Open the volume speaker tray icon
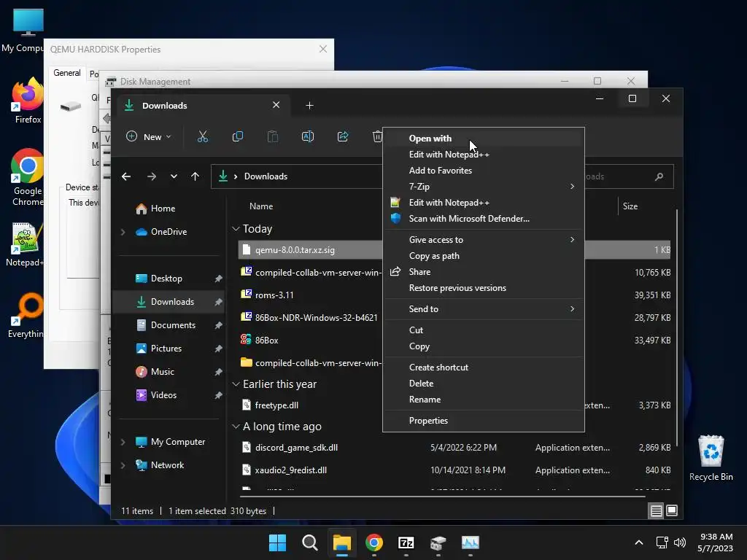 coord(680,542)
